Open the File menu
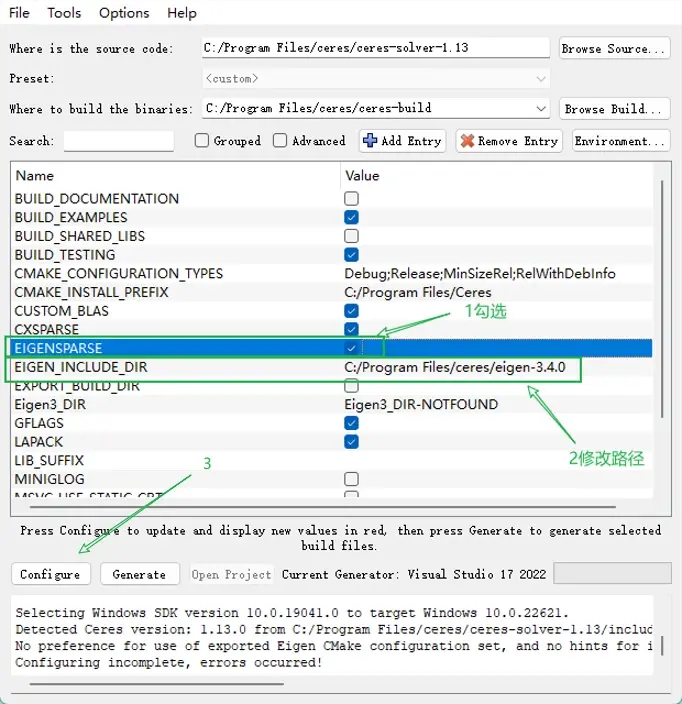 coord(19,13)
